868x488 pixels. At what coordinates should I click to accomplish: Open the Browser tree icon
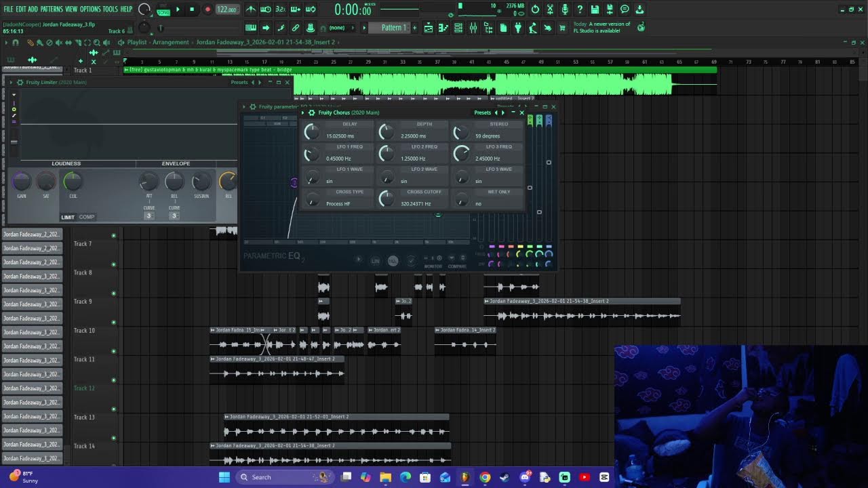[x=488, y=28]
